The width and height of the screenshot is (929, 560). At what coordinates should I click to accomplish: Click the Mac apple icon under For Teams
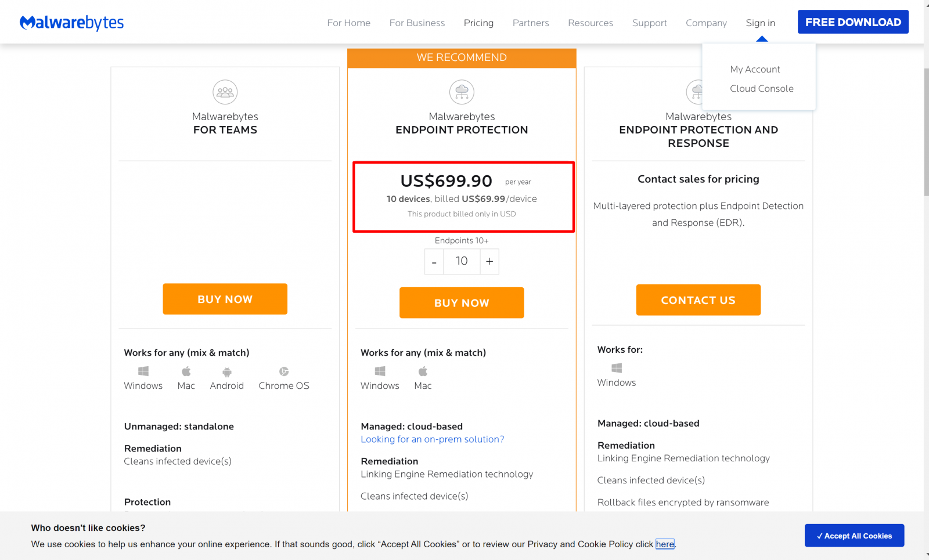tap(186, 371)
